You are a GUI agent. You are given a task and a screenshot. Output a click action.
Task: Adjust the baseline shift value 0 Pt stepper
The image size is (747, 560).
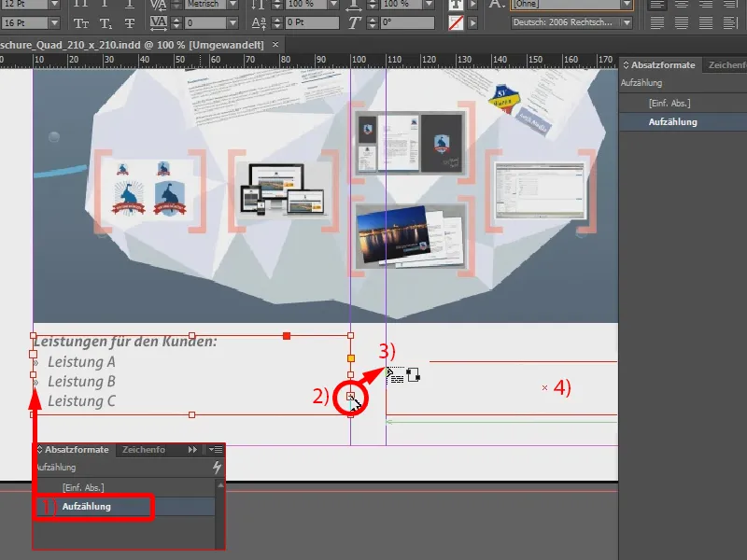click(275, 21)
